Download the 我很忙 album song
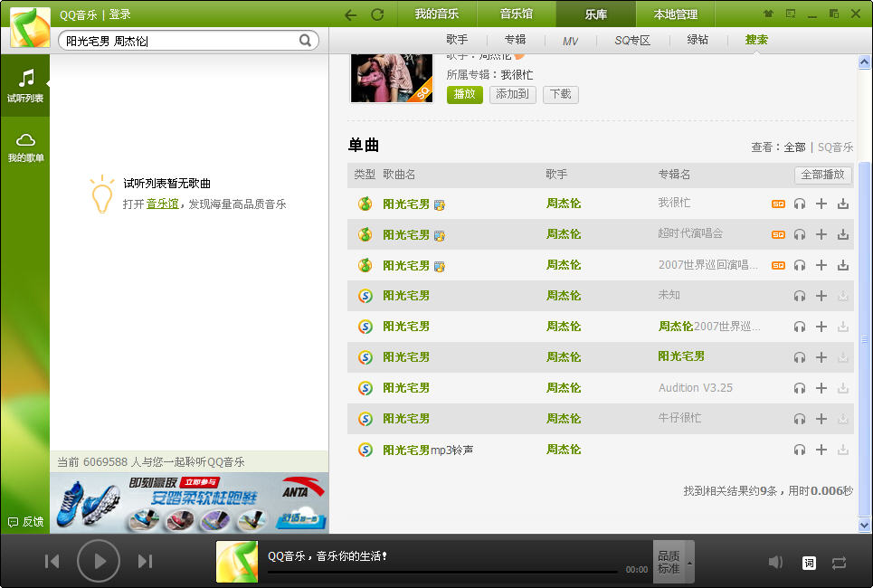873x588 pixels. pyautogui.click(x=843, y=204)
